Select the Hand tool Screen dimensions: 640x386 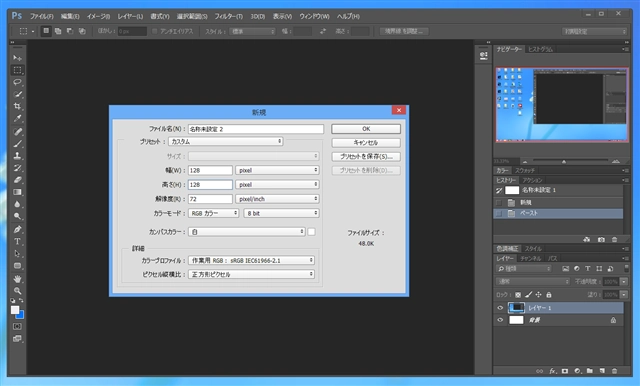coord(17,279)
